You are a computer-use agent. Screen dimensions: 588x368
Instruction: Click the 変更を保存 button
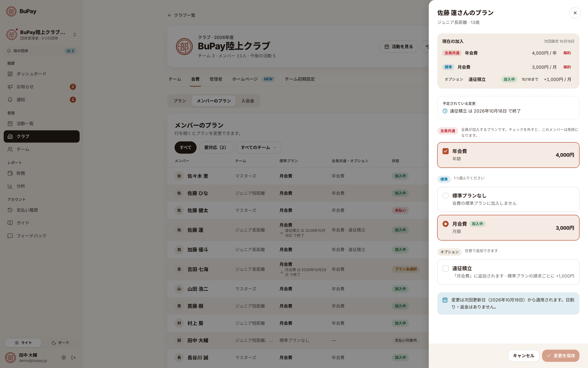click(x=561, y=356)
